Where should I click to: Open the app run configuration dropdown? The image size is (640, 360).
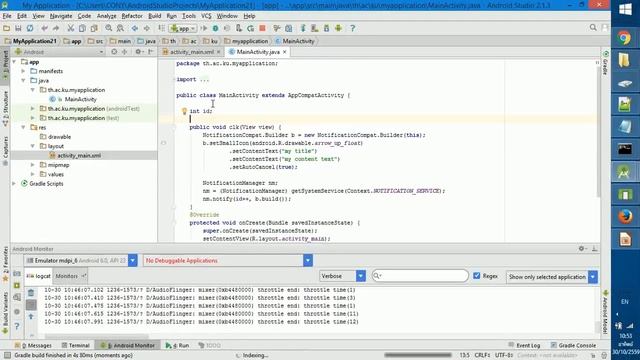(x=183, y=29)
